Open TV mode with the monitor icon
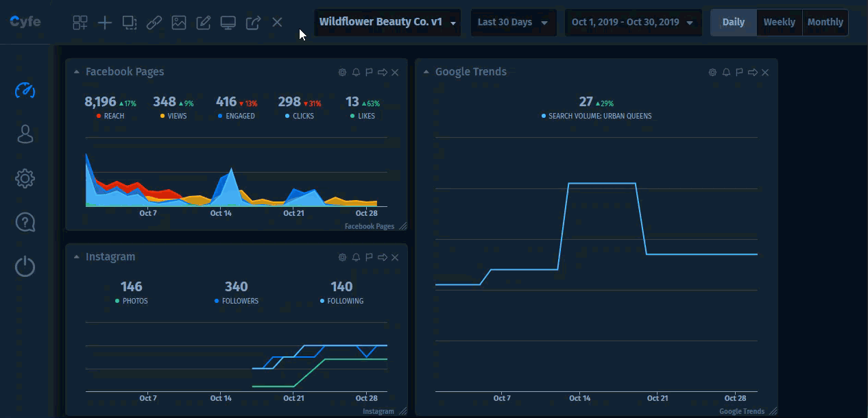This screenshot has height=418, width=868. click(228, 22)
